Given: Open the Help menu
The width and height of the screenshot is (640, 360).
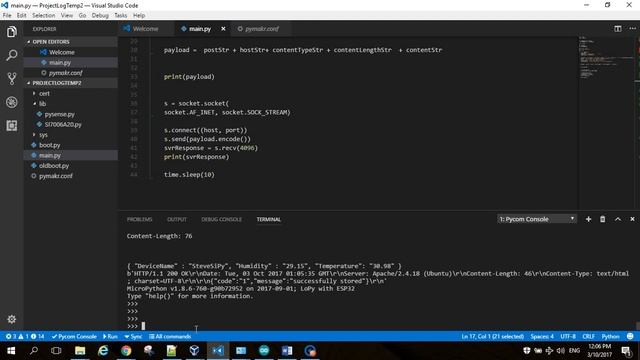Looking at the screenshot, I should click(x=139, y=15).
